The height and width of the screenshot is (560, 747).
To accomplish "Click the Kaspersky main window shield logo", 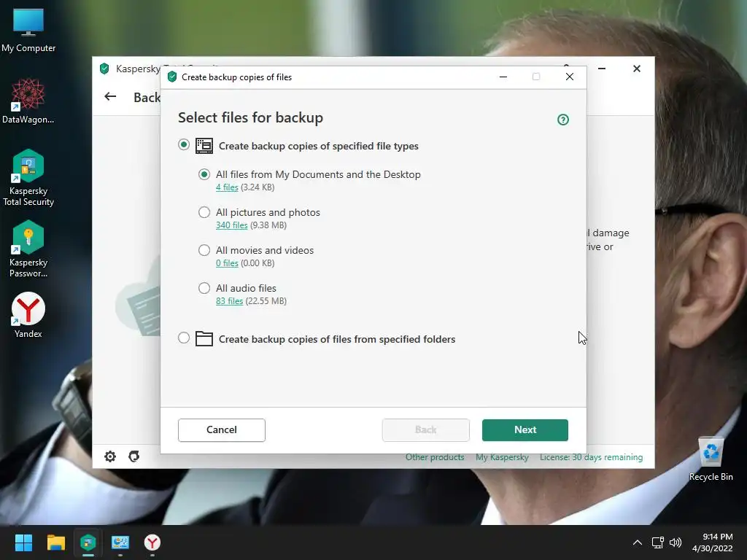I will click(104, 69).
